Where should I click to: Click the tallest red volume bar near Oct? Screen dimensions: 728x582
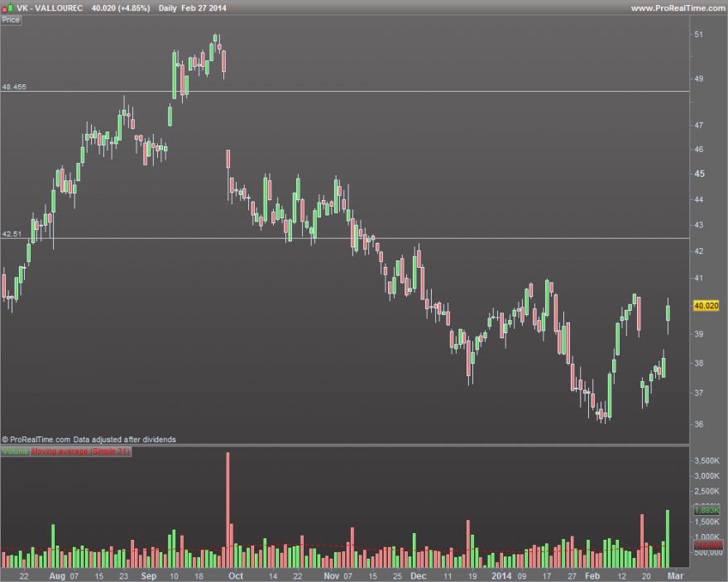227,509
